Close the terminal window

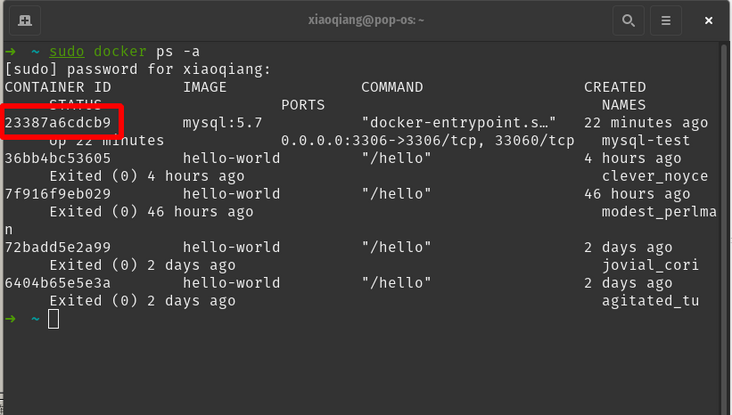click(x=708, y=20)
